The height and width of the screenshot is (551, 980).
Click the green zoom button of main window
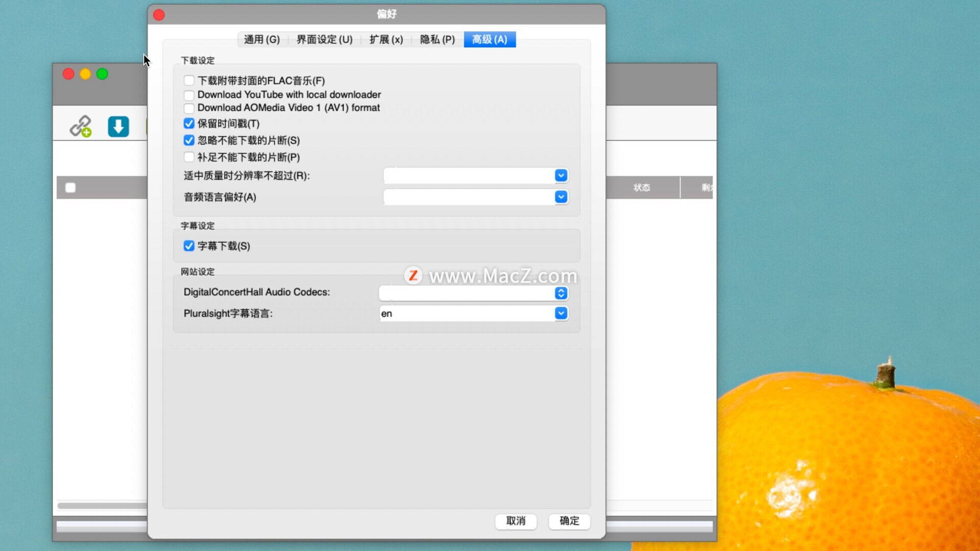[x=102, y=74]
